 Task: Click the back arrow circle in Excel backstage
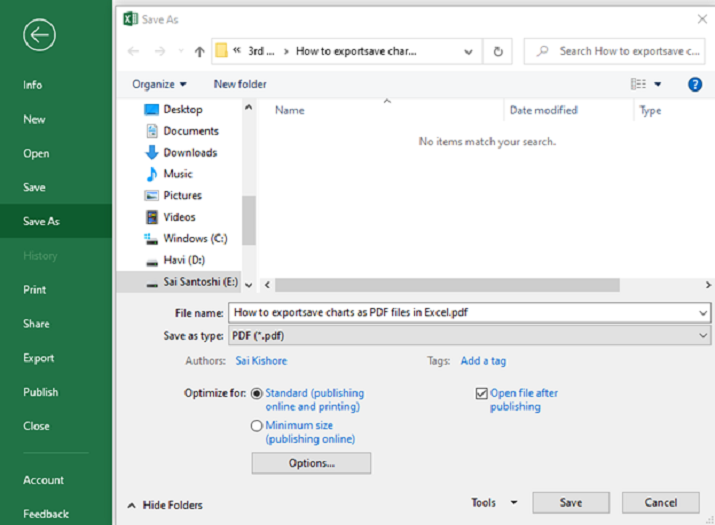(39, 35)
